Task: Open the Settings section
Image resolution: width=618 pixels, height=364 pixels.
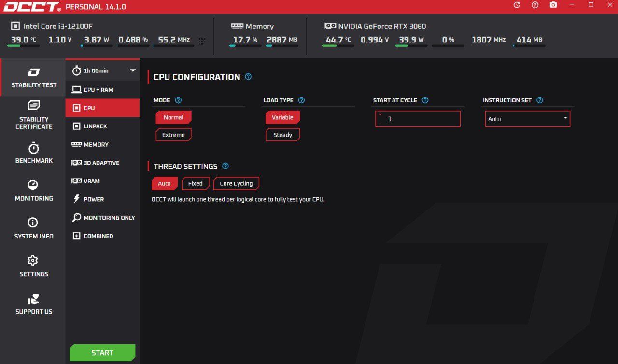Action: (x=33, y=266)
